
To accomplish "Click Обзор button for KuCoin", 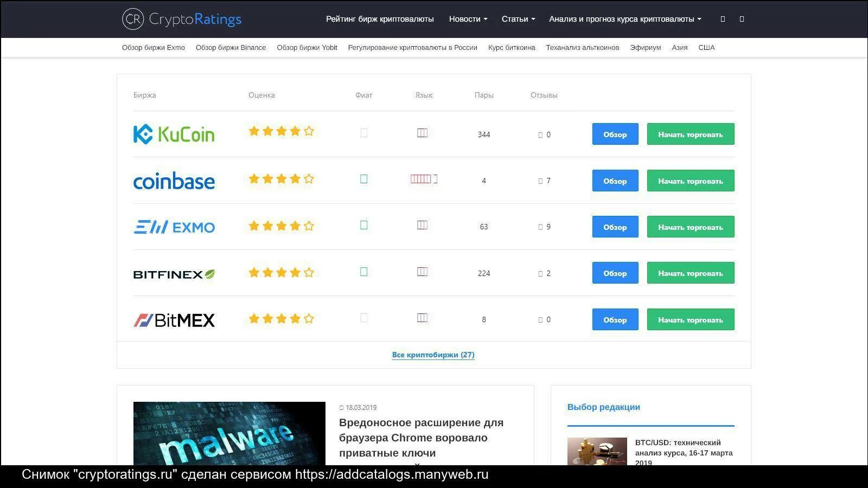I will click(615, 134).
